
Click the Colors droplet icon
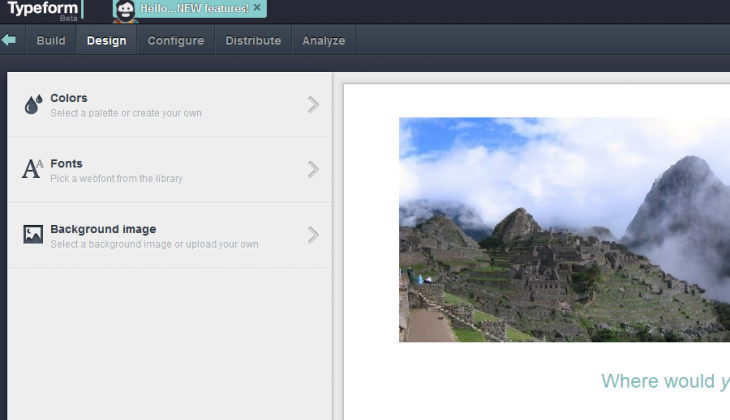33,104
